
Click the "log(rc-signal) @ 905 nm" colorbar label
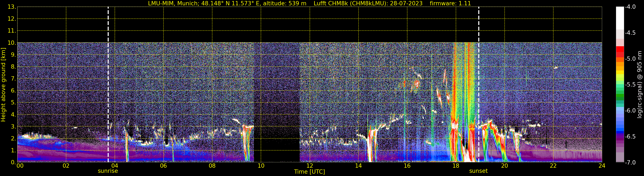click(640, 85)
